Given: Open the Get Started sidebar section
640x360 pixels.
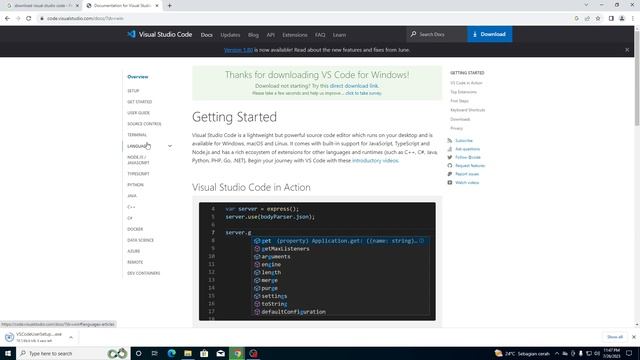Looking at the screenshot, I should [x=140, y=102].
